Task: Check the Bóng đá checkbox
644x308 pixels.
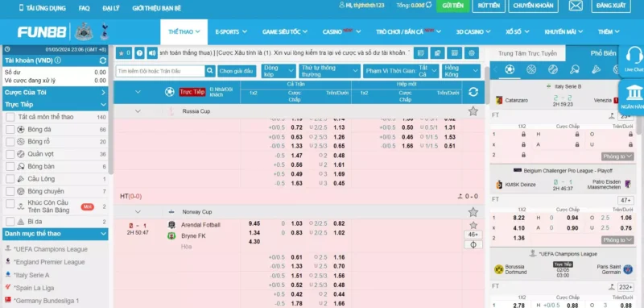Action: [10, 130]
